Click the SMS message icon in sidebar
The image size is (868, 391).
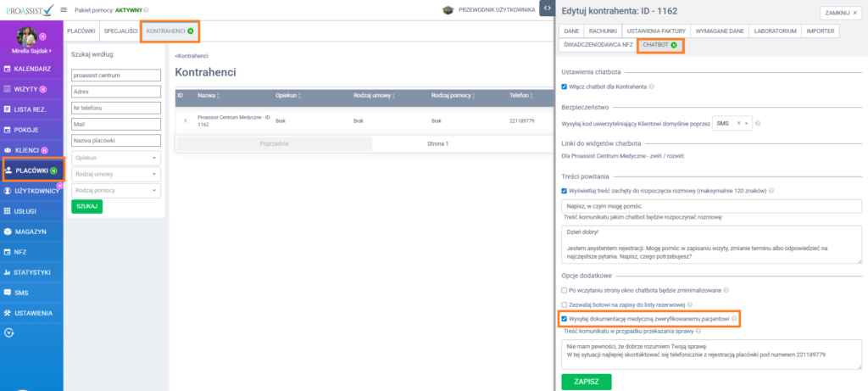pyautogui.click(x=8, y=293)
